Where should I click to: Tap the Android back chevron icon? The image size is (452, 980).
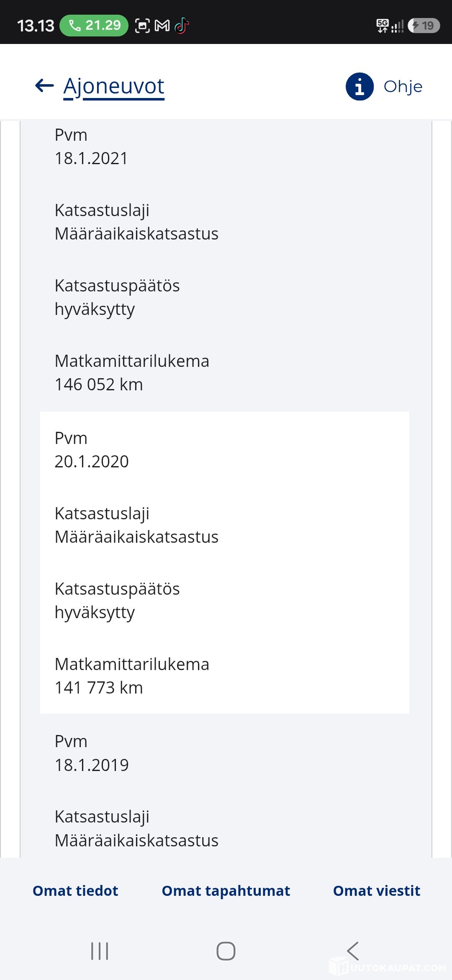click(x=353, y=951)
